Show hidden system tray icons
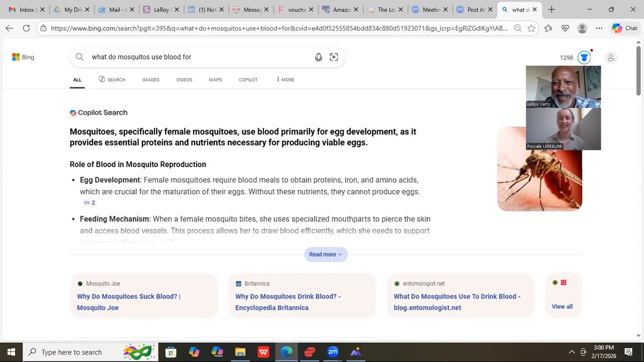Image resolution: width=644 pixels, height=362 pixels. pos(572,352)
